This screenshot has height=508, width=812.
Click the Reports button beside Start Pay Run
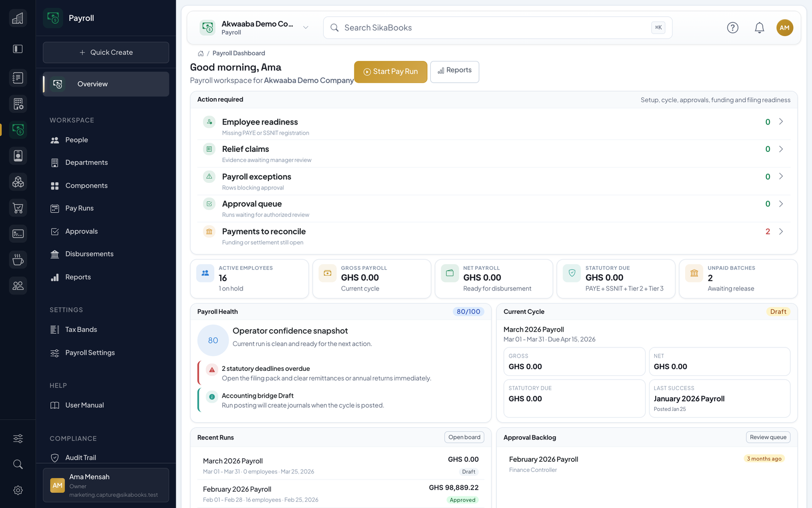coord(455,72)
